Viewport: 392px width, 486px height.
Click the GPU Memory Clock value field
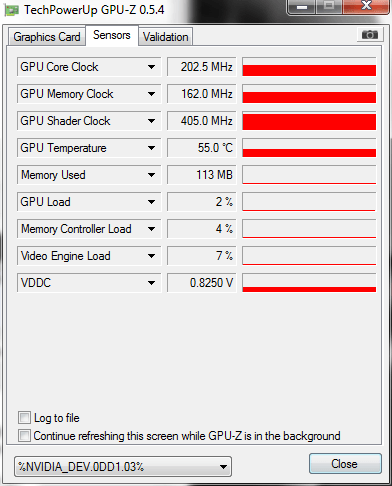[201, 94]
